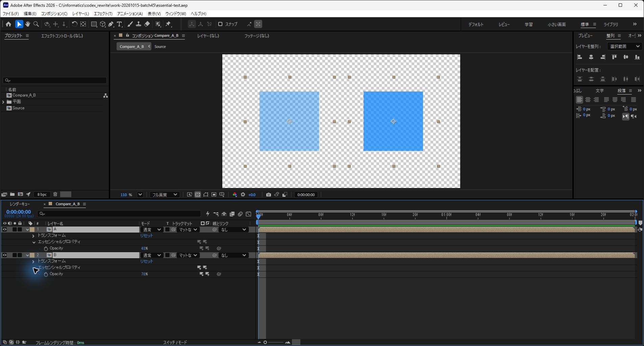The width and height of the screenshot is (644, 346).
Task: Click the スイッチ / モード toggle button
Action: (175, 342)
